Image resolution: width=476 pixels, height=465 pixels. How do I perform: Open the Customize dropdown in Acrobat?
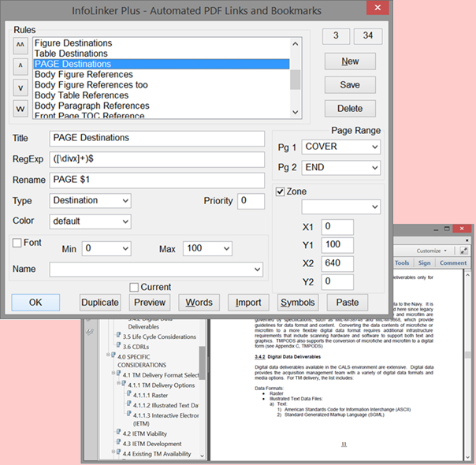pos(431,251)
